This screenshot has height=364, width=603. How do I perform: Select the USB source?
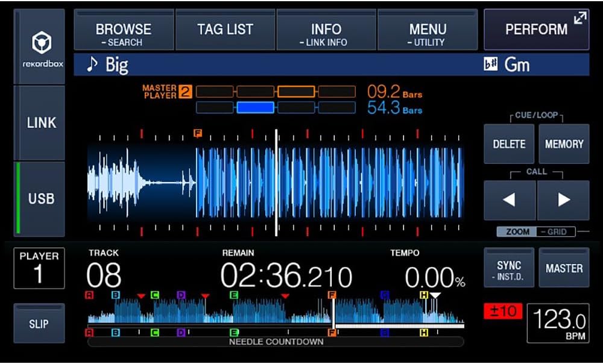point(41,198)
